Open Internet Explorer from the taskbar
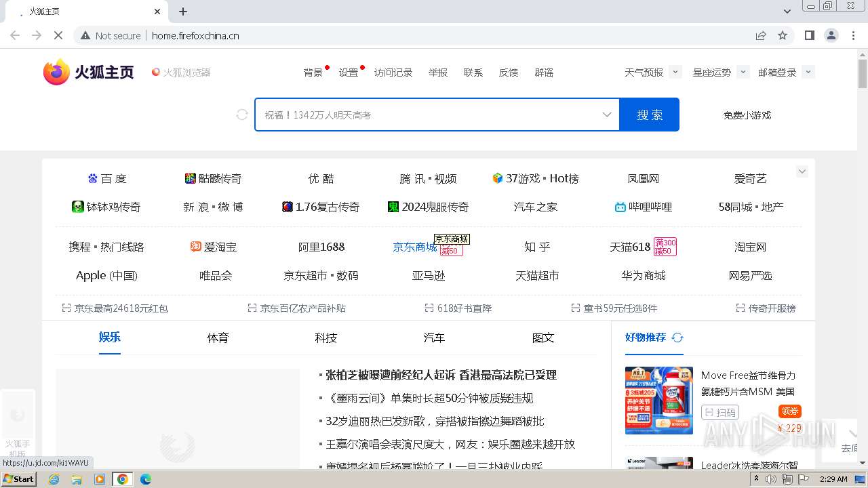The width and height of the screenshot is (868, 488). [54, 479]
